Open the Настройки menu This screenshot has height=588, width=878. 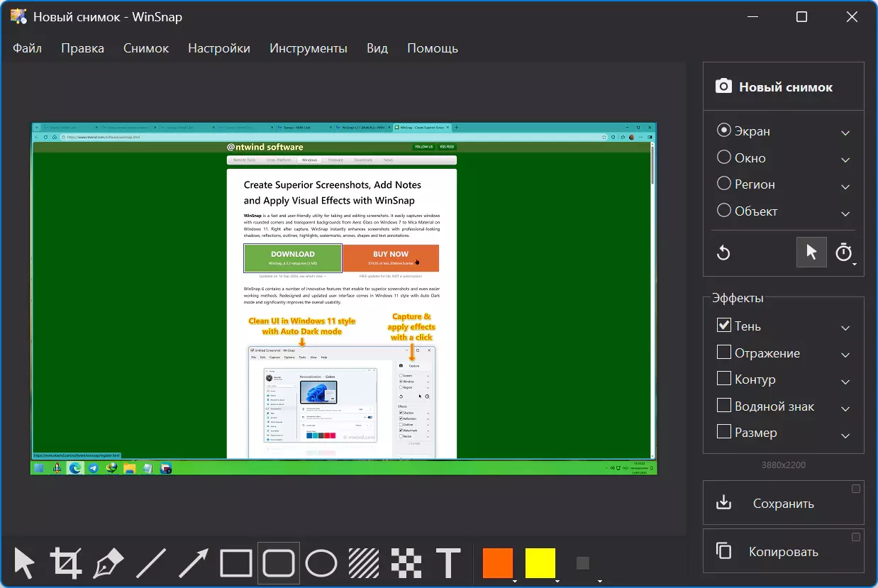tap(219, 48)
